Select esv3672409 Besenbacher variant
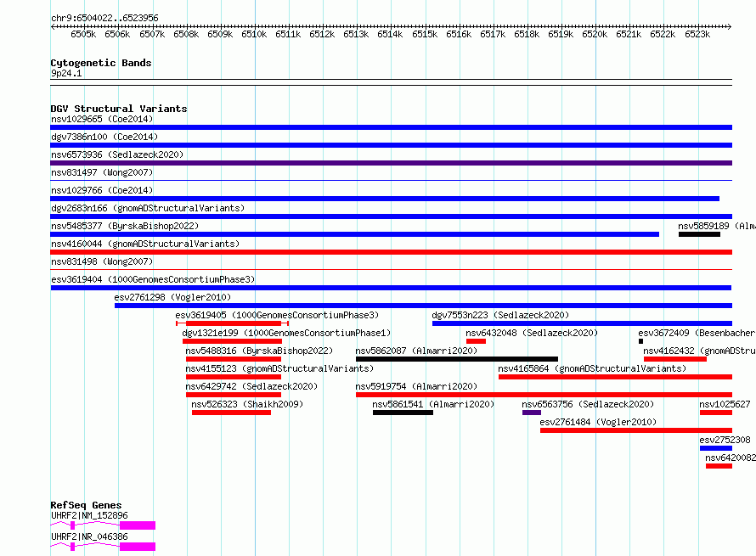The width and height of the screenshot is (756, 556). point(640,341)
